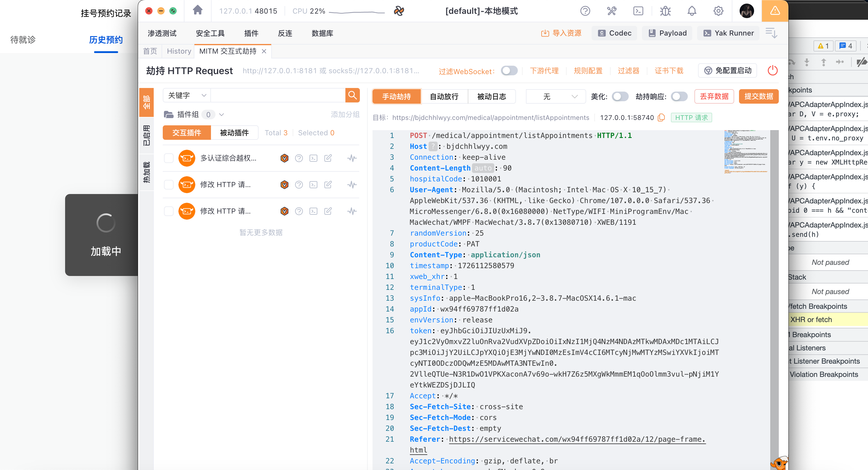Stop hijacking with the red power icon
The image size is (868, 470).
click(x=772, y=70)
